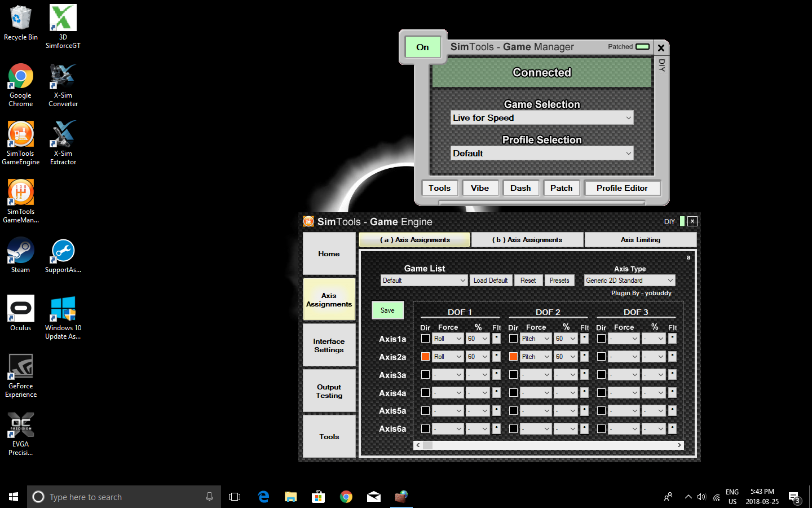Image resolution: width=812 pixels, height=508 pixels.
Task: Click Dash button in Game Manager
Action: tap(520, 188)
